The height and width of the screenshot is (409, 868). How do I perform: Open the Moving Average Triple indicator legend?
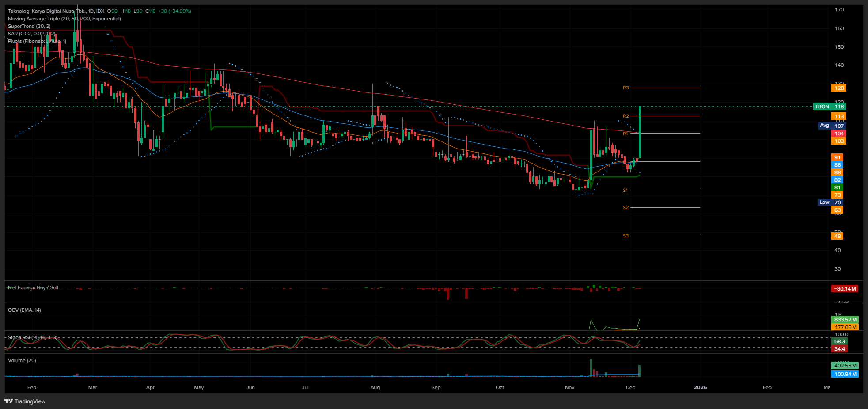pos(64,19)
